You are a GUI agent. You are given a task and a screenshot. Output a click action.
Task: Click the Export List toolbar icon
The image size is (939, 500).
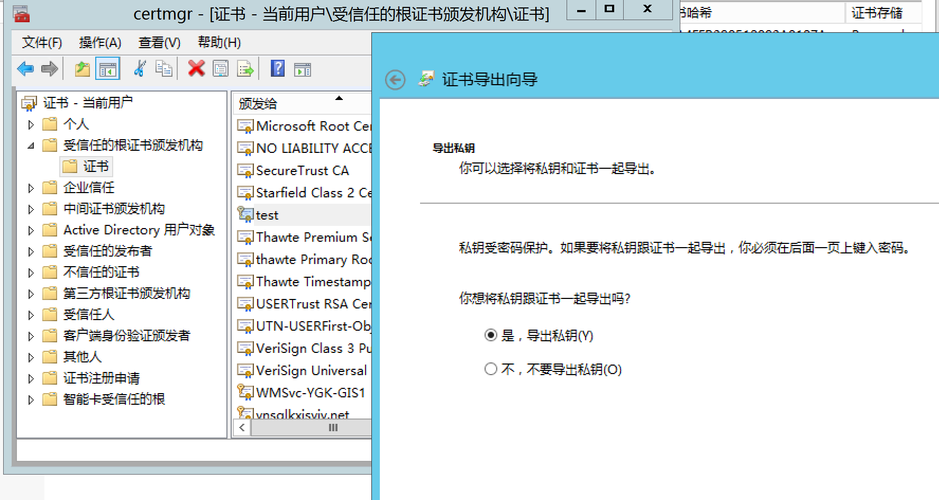246,69
